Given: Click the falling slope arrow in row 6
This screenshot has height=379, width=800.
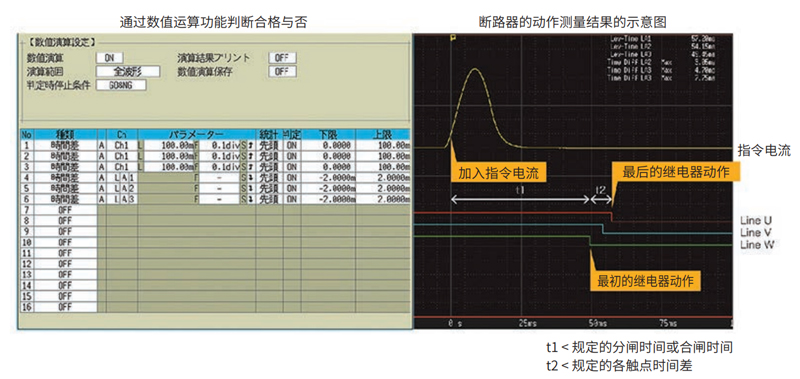Looking at the screenshot, I should click(x=251, y=200).
